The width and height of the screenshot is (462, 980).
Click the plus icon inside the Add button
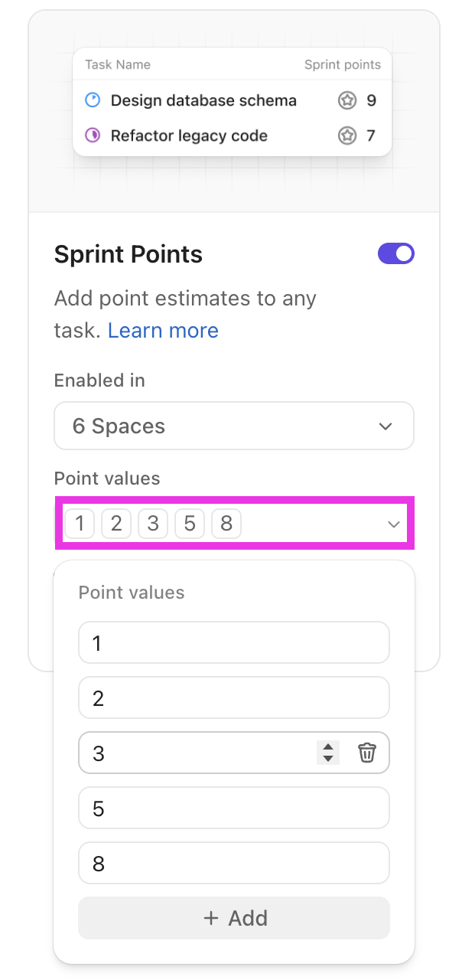[x=211, y=918]
